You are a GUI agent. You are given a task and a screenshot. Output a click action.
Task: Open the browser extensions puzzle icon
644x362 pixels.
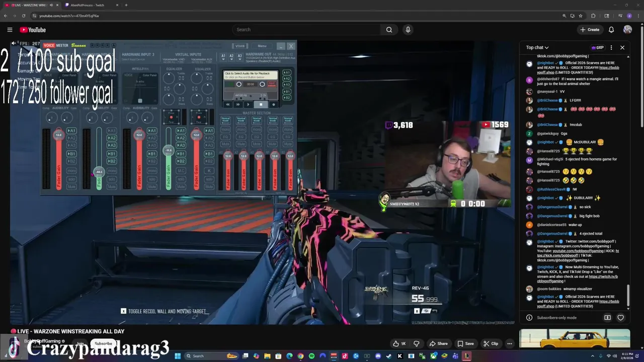[593, 16]
